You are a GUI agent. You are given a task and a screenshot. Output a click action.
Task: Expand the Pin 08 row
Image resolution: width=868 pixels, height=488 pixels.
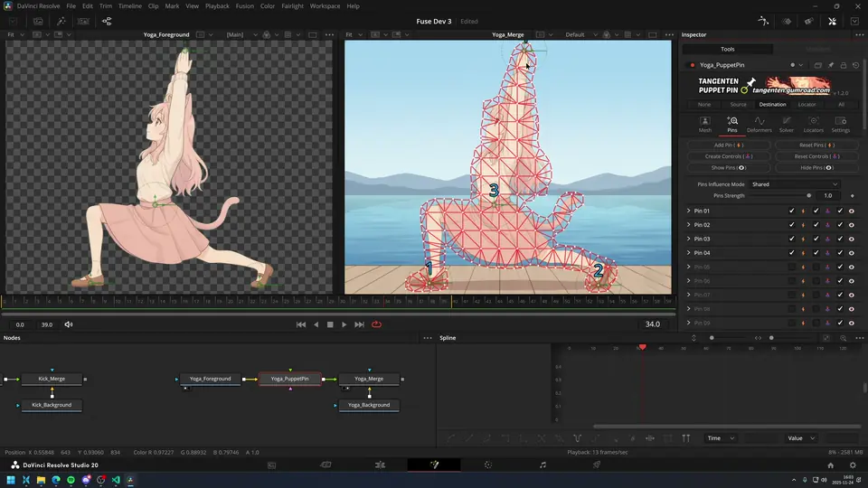pyautogui.click(x=689, y=309)
